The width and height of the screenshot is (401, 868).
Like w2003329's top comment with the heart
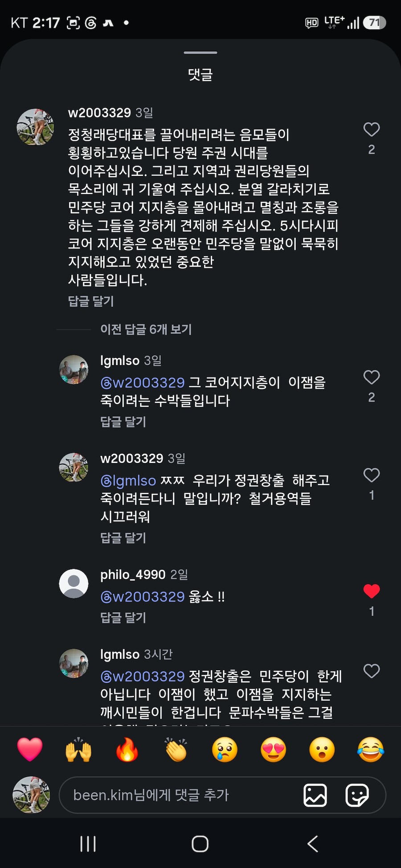pos(371,130)
